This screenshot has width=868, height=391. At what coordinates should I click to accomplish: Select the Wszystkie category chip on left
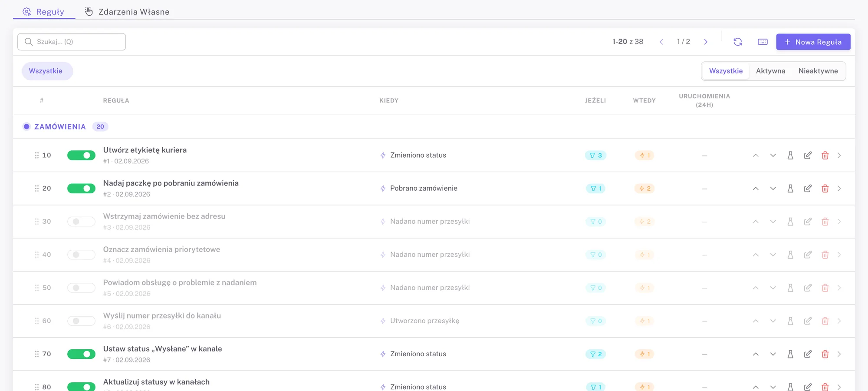tap(46, 71)
